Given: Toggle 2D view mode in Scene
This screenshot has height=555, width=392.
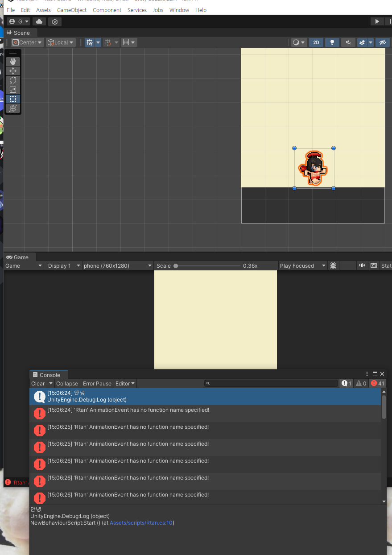Looking at the screenshot, I should [x=316, y=42].
